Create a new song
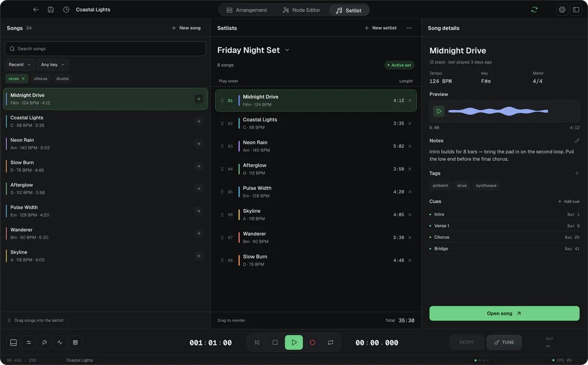Image resolution: width=588 pixels, height=365 pixels. (186, 28)
